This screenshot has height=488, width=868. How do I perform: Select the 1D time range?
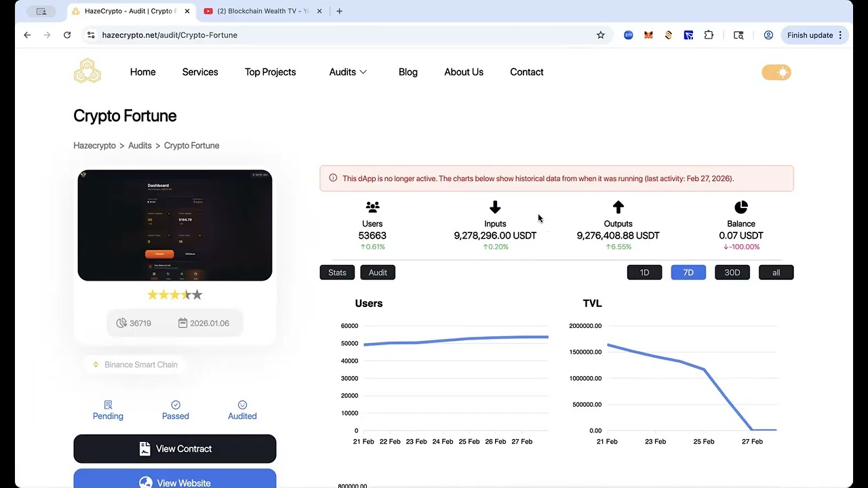click(644, 272)
